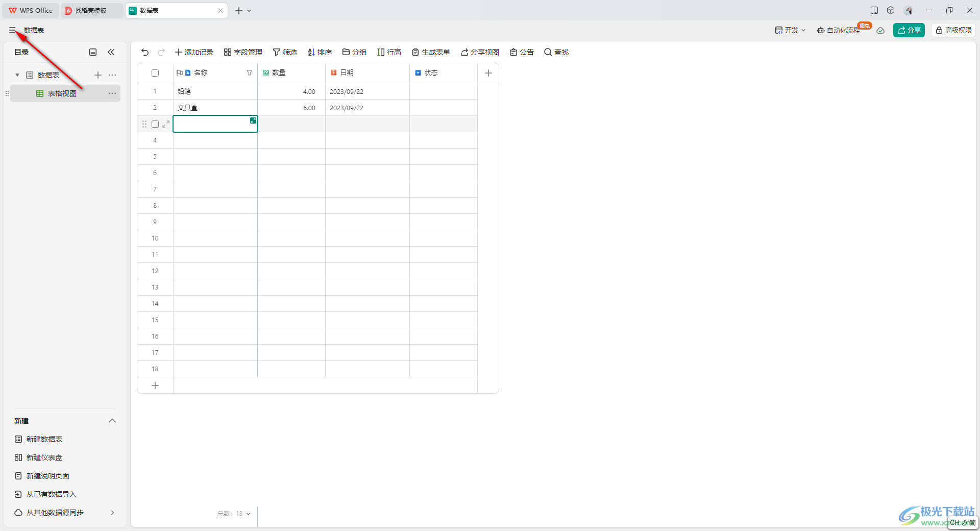The width and height of the screenshot is (980, 531).
Task: Click the quantity cell 4.00
Action: pyautogui.click(x=291, y=91)
